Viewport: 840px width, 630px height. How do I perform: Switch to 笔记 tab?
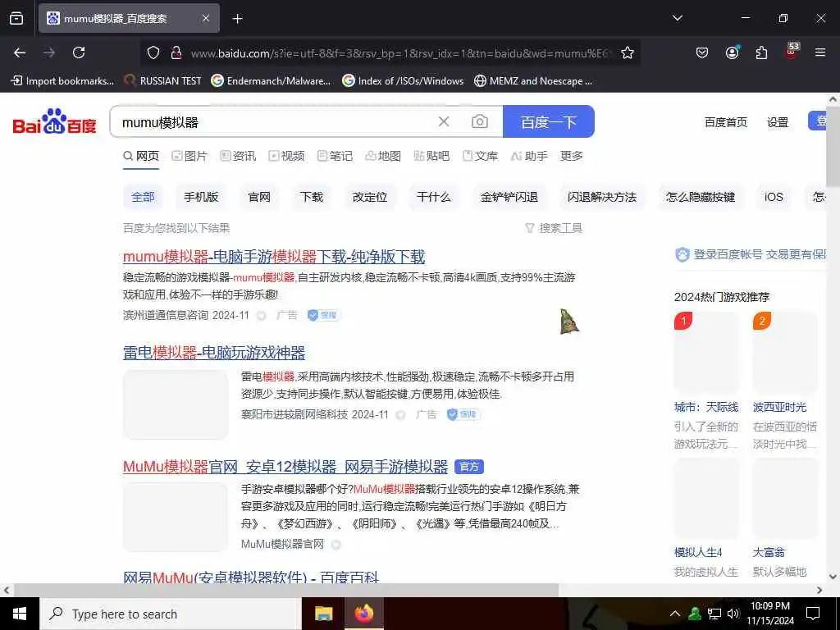[335, 156]
